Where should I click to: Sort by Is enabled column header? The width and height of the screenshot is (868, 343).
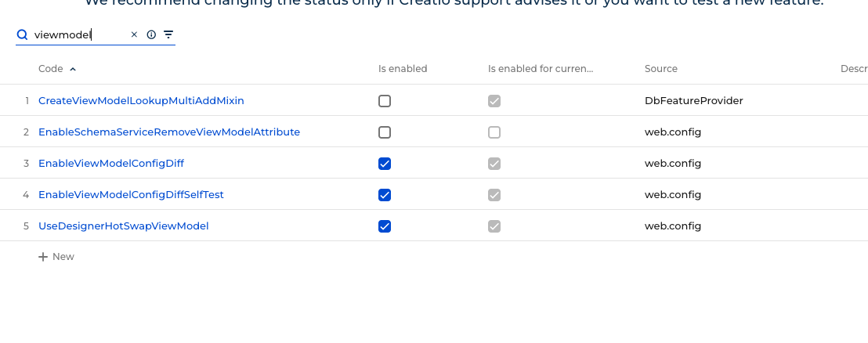[403, 69]
